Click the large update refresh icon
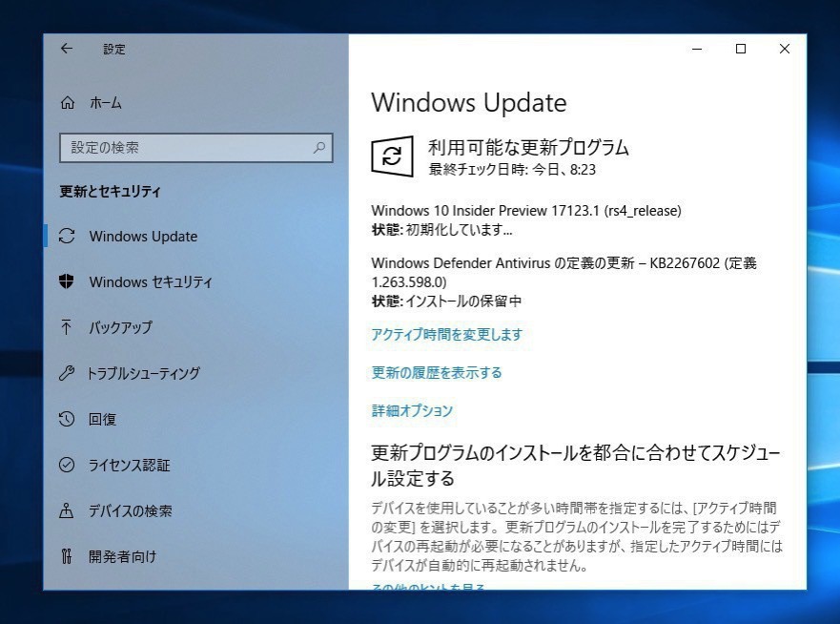 pyautogui.click(x=392, y=156)
